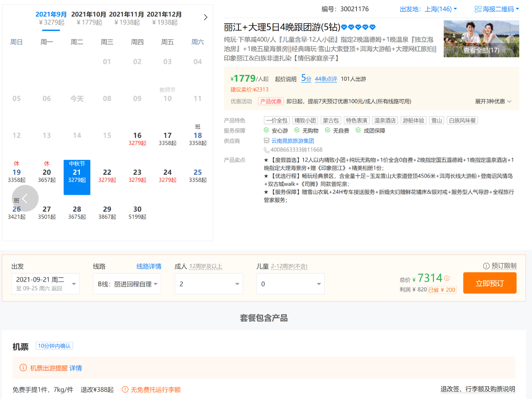Switch to the 2021年10月 month tab

coord(89,18)
